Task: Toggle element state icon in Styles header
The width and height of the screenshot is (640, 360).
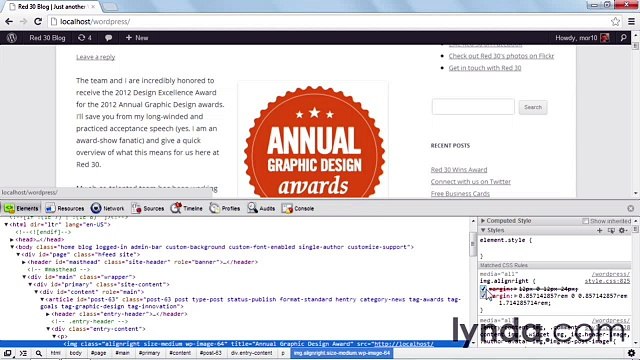Action: (x=611, y=231)
